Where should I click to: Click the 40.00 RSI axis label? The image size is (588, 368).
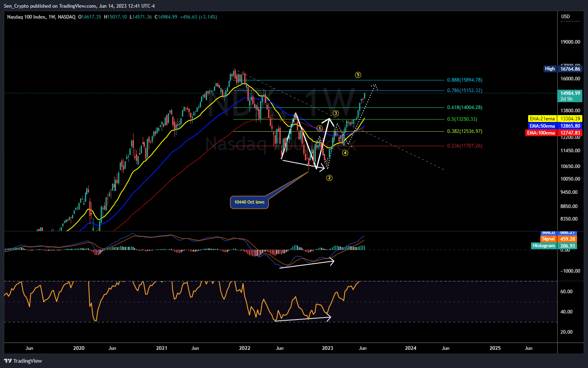click(x=566, y=312)
